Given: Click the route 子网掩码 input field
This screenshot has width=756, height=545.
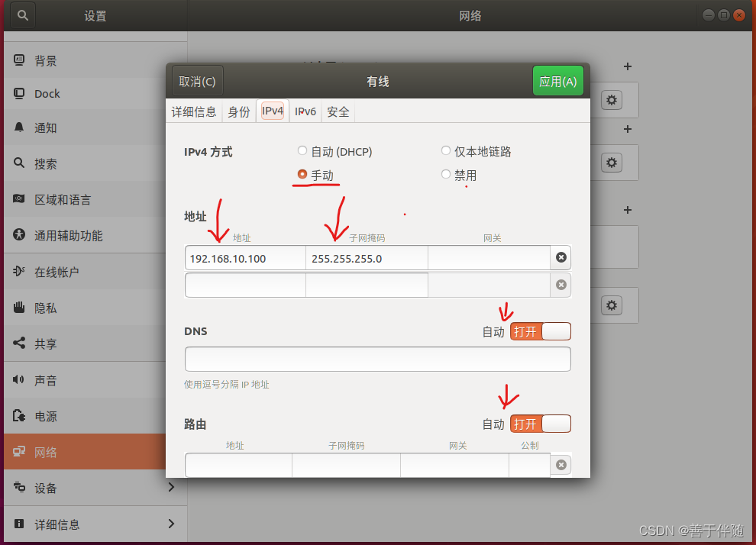Looking at the screenshot, I should (346, 465).
